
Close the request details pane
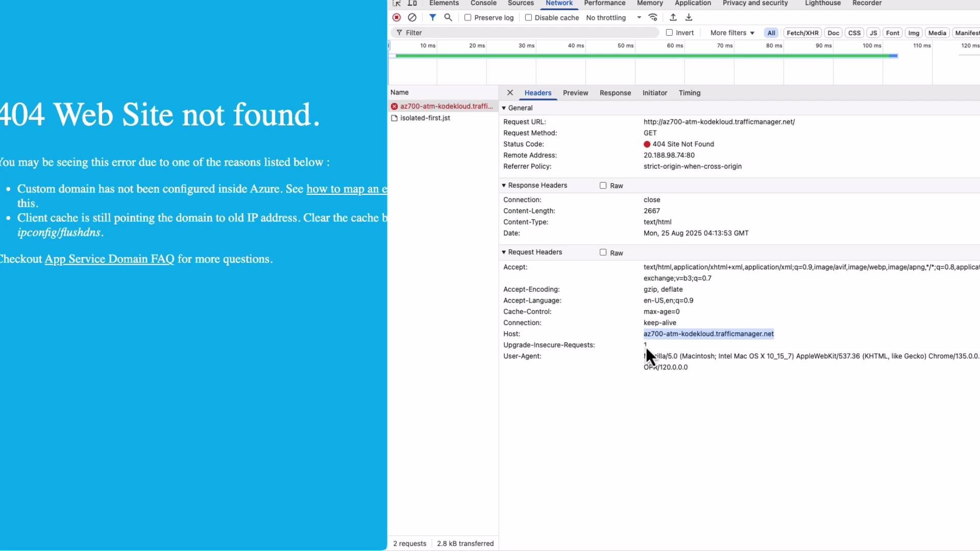click(510, 93)
